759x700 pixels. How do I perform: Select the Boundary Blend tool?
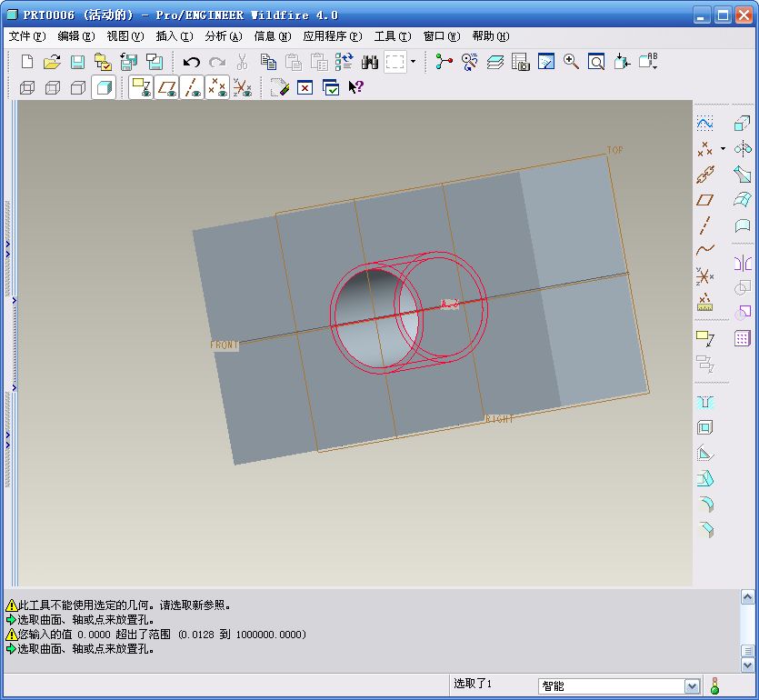742,199
